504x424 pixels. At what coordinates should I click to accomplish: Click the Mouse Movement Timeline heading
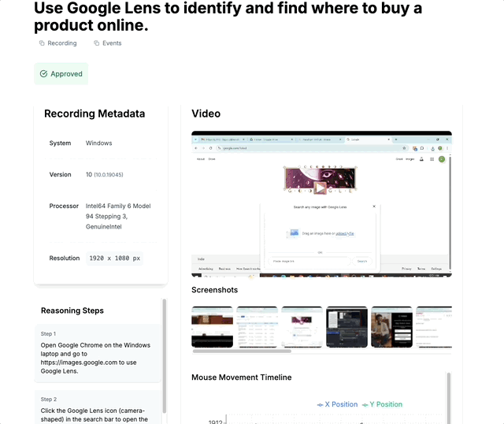click(x=242, y=378)
